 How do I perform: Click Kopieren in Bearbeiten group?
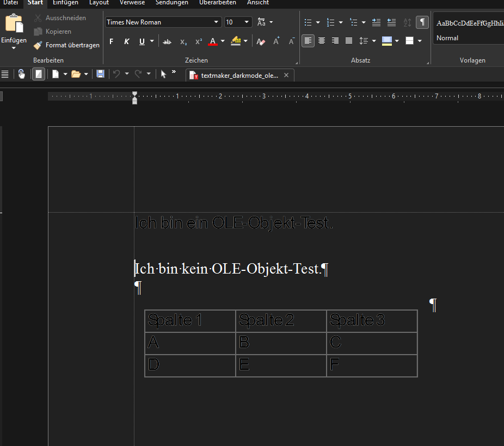pos(53,32)
